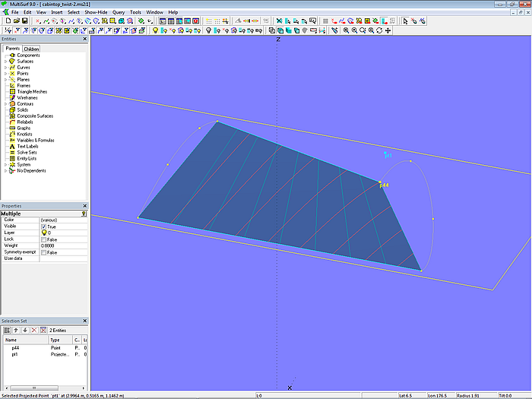
Task: Switch to the Children tab
Action: pos(30,49)
